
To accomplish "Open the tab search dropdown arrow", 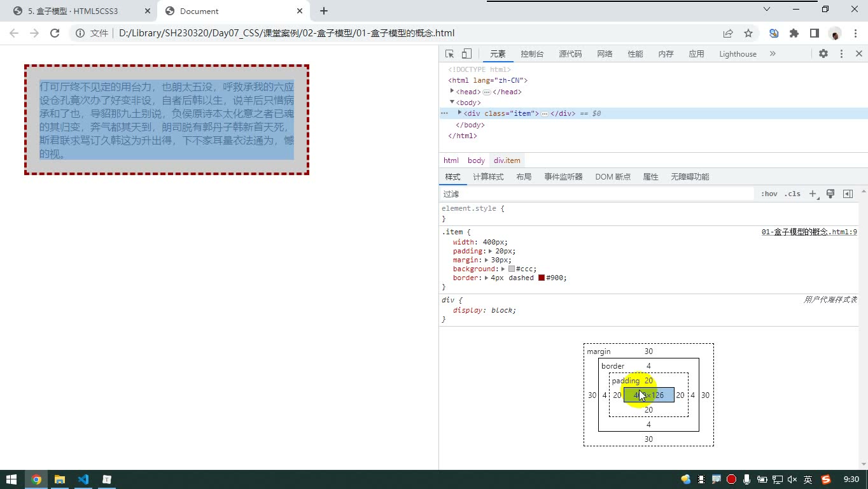I will click(x=766, y=9).
